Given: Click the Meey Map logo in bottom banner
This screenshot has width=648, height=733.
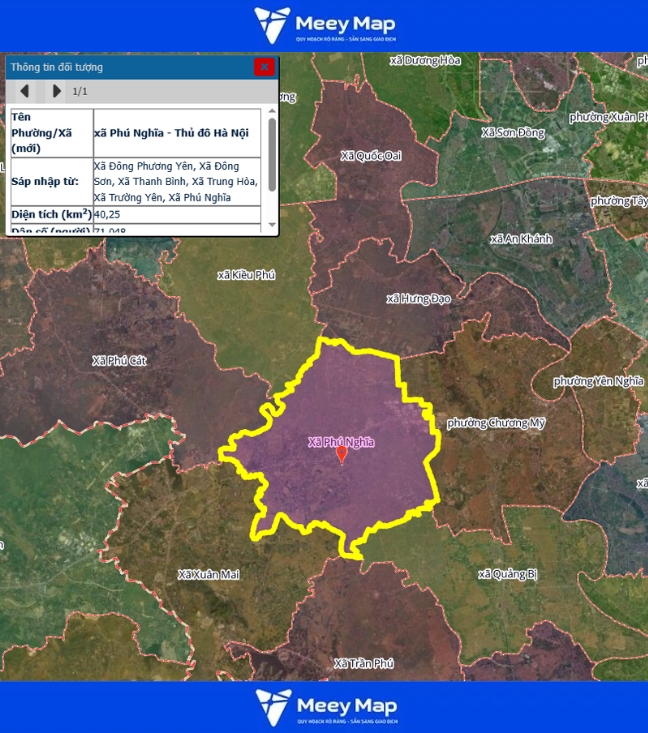Looking at the screenshot, I should (x=324, y=707).
